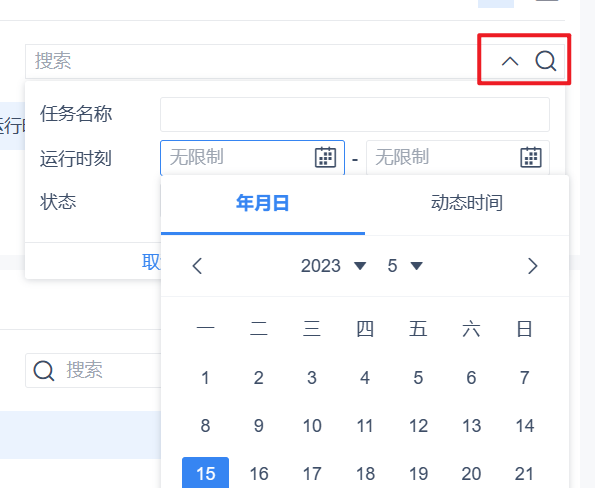
Task: Open the 2023 year dropdown
Action: pos(333,266)
